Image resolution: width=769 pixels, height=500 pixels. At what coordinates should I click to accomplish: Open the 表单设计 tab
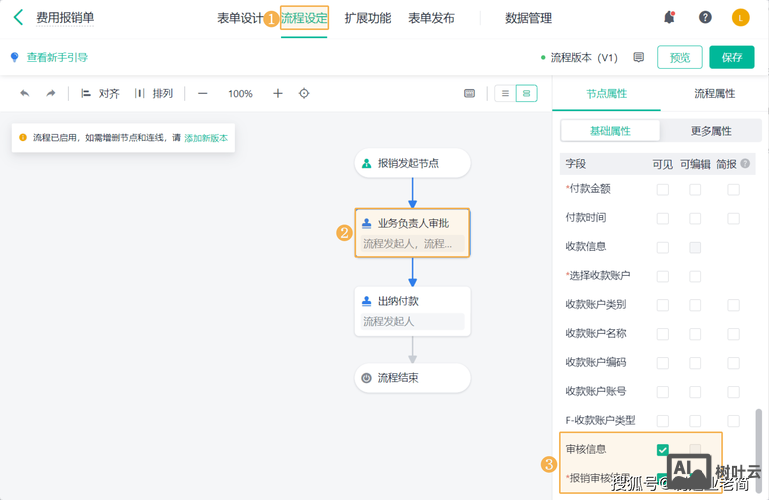click(240, 19)
